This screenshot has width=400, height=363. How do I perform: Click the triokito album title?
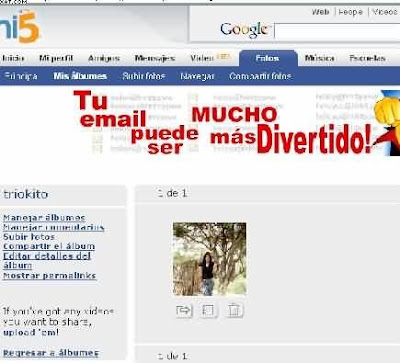tap(26, 194)
